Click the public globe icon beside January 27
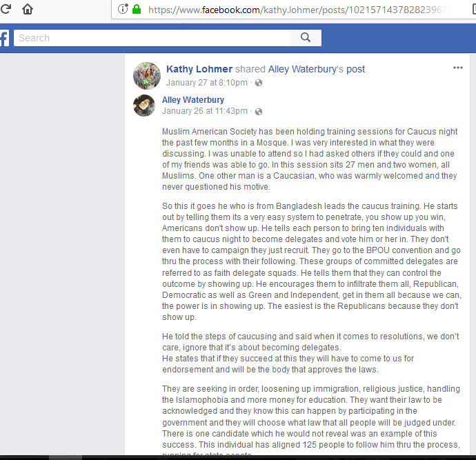This screenshot has height=460, width=476. pyautogui.click(x=259, y=83)
